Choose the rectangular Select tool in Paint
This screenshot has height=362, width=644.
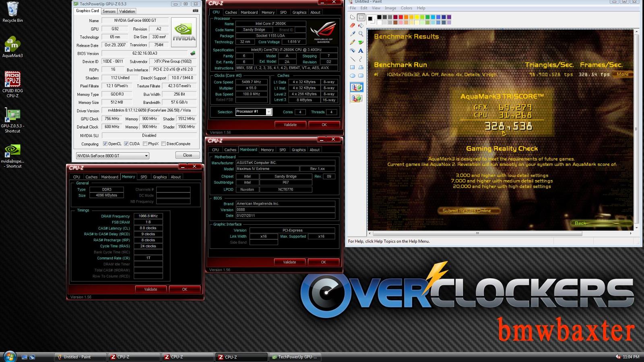click(361, 17)
